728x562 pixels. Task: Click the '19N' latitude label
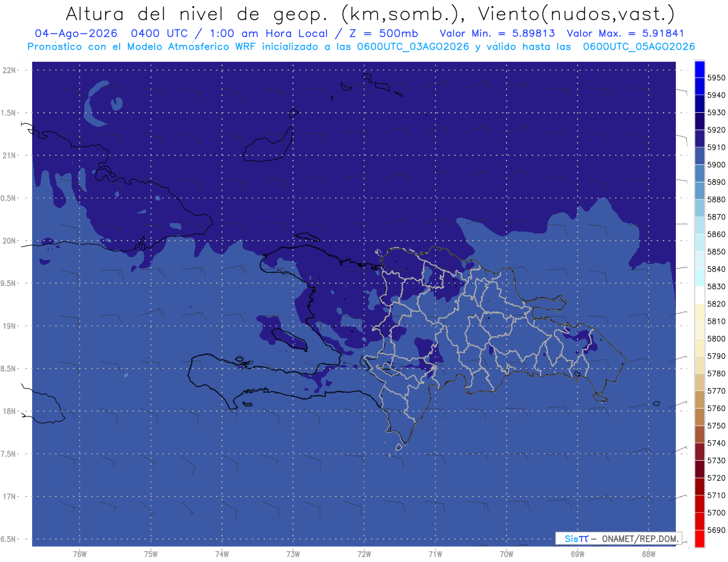(x=10, y=326)
